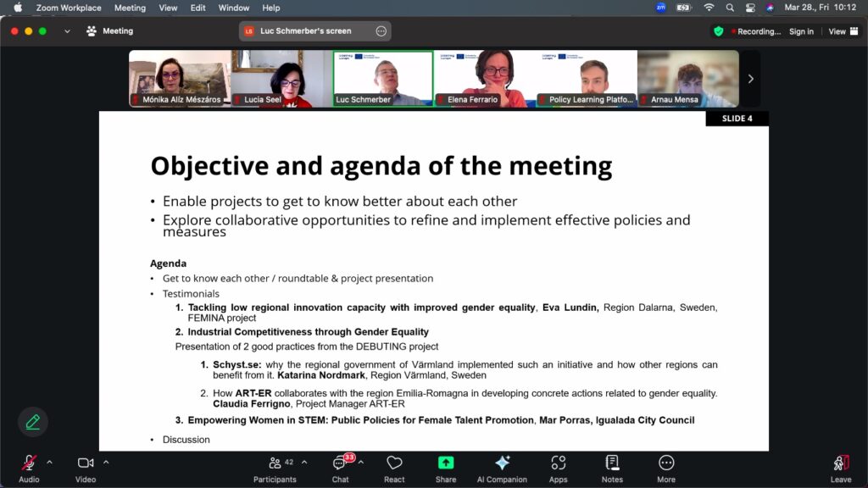Expand video settings chevron beside Video
868x488 pixels.
coord(106,463)
